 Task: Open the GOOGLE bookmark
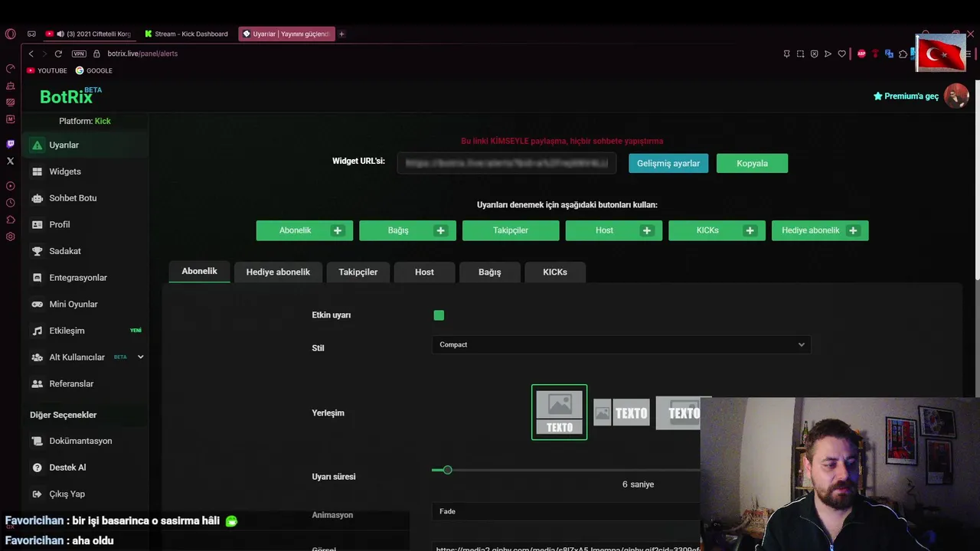tap(94, 70)
